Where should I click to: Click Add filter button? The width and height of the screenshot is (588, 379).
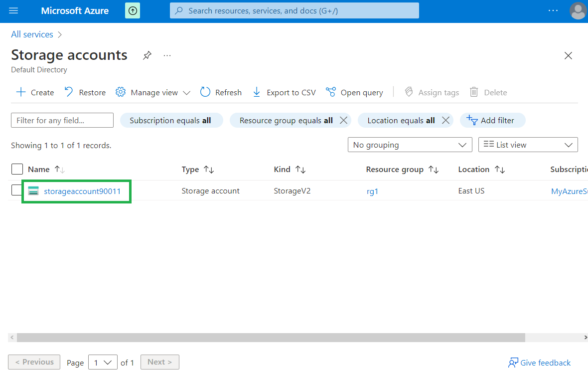click(492, 121)
